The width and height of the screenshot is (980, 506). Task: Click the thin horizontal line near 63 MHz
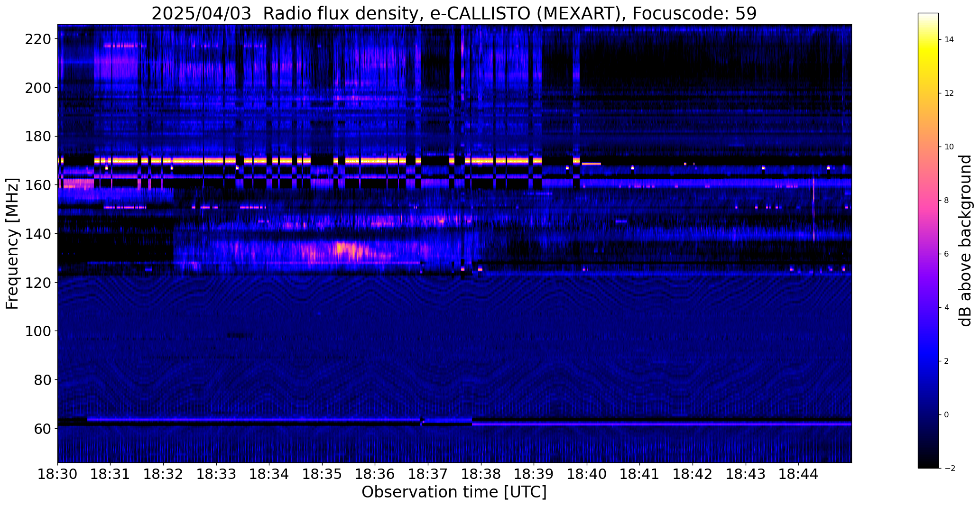[254, 420]
